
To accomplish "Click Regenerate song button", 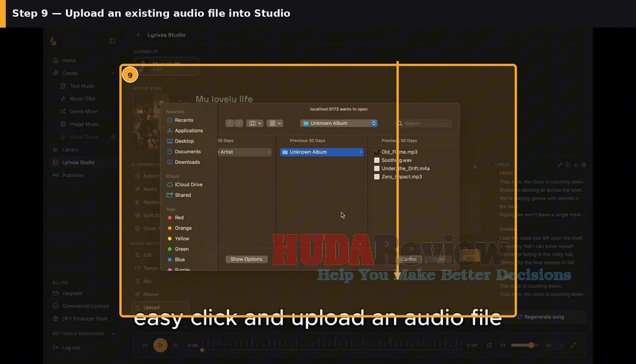I will click(541, 317).
